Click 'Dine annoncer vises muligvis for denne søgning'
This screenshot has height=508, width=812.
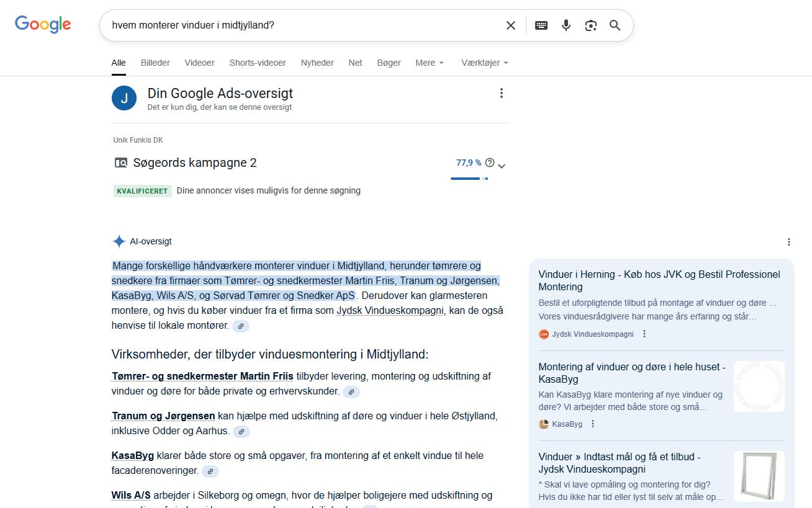[x=269, y=190]
